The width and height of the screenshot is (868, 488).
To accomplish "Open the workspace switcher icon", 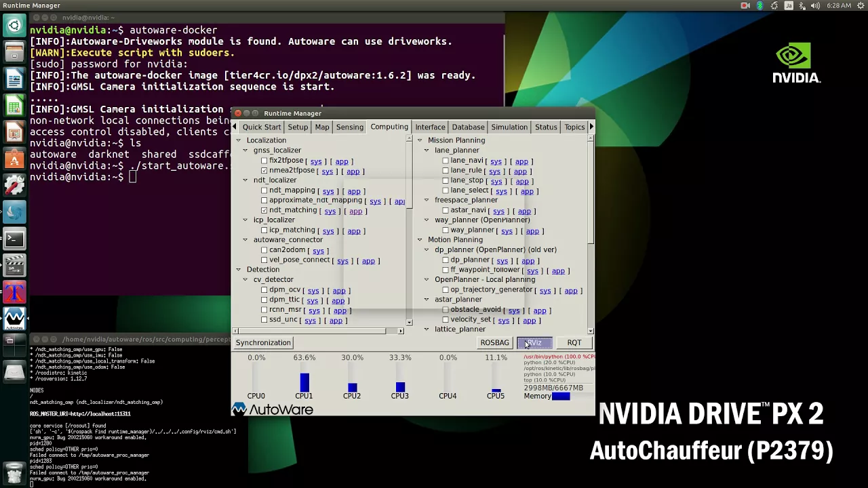I will [14, 344].
